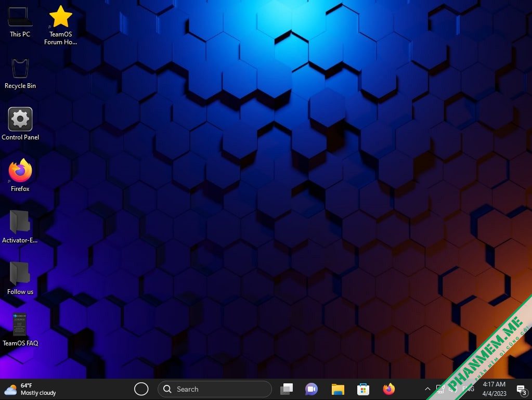Open Microsoft Store from taskbar

pos(363,389)
